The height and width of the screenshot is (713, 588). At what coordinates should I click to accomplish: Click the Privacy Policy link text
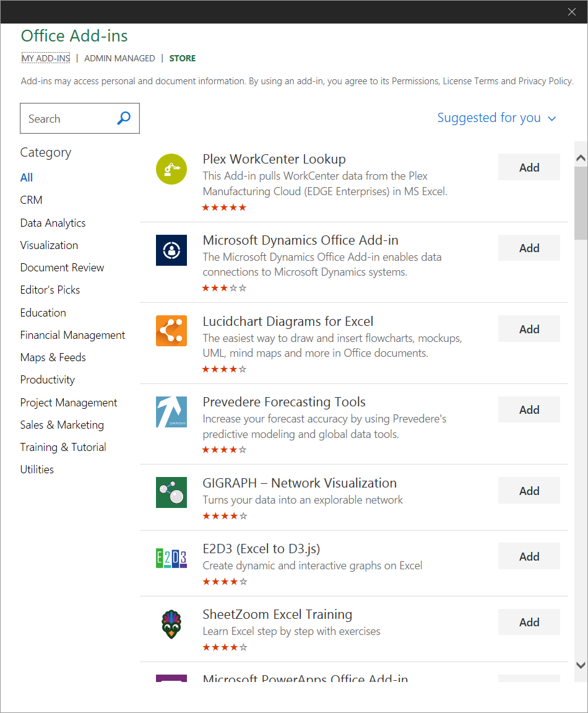tap(546, 81)
